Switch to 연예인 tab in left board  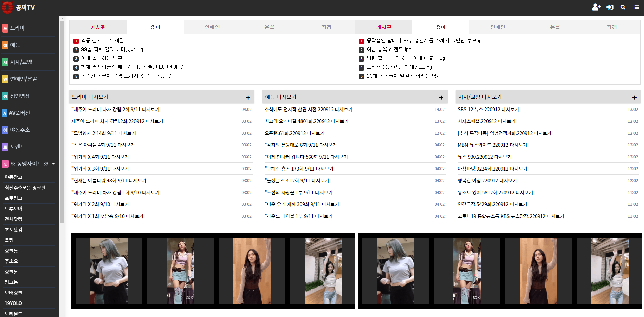[212, 27]
